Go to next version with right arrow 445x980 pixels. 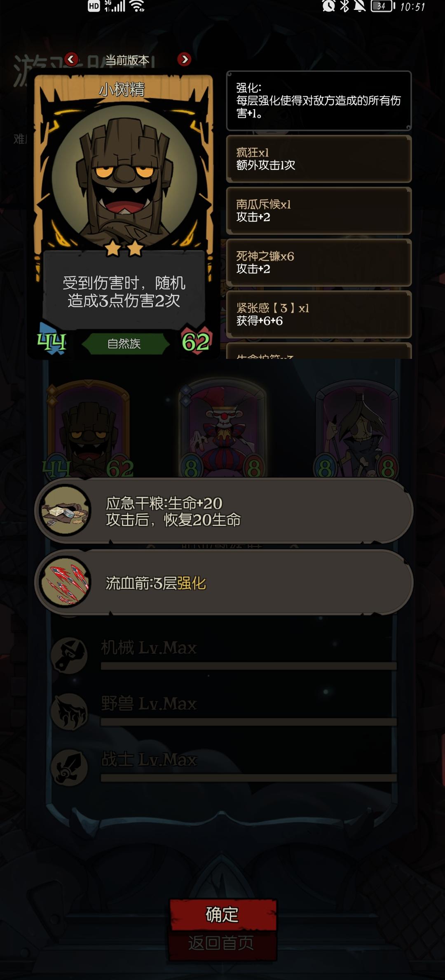pos(184,59)
